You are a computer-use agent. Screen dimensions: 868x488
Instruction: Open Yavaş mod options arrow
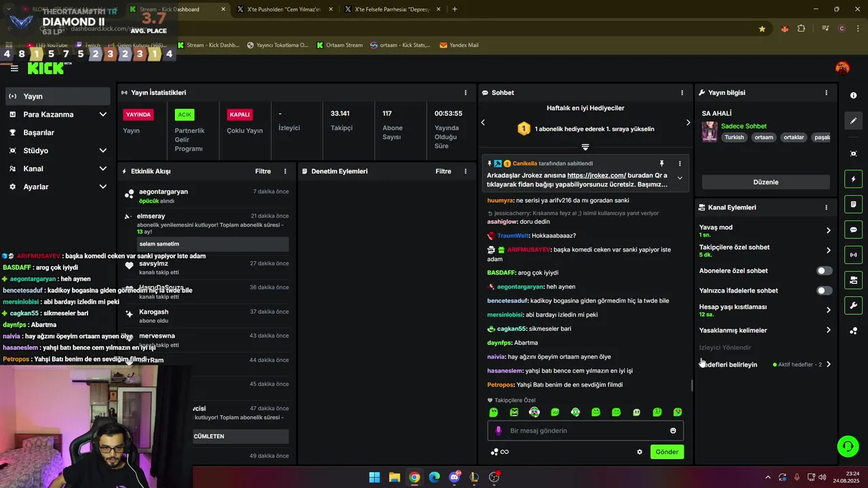tap(828, 230)
